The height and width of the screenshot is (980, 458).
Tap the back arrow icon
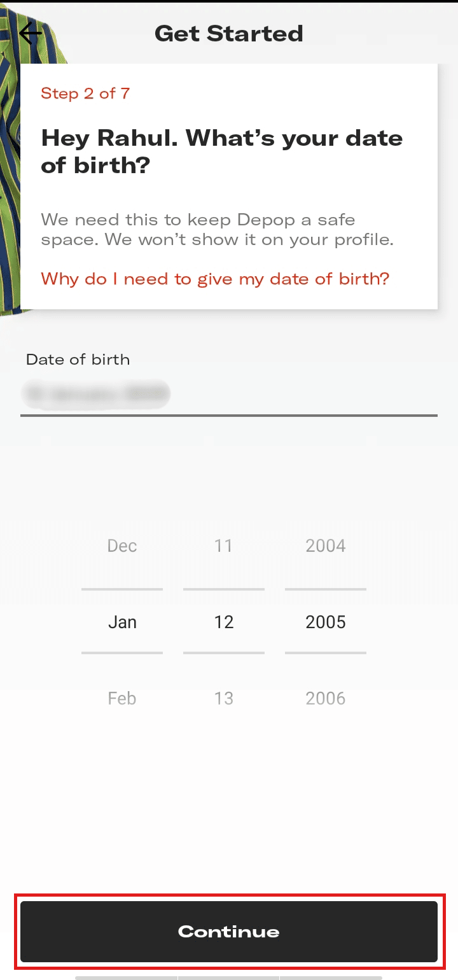point(30,33)
